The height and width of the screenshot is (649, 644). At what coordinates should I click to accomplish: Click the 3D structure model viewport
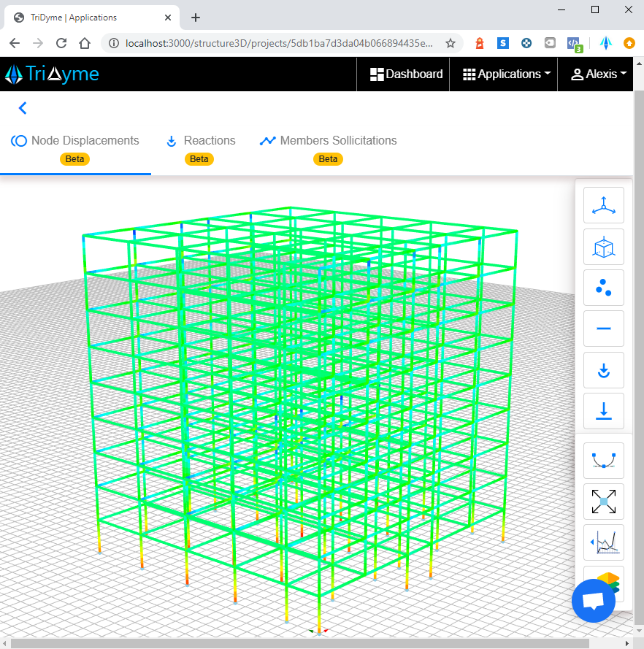coord(288,407)
